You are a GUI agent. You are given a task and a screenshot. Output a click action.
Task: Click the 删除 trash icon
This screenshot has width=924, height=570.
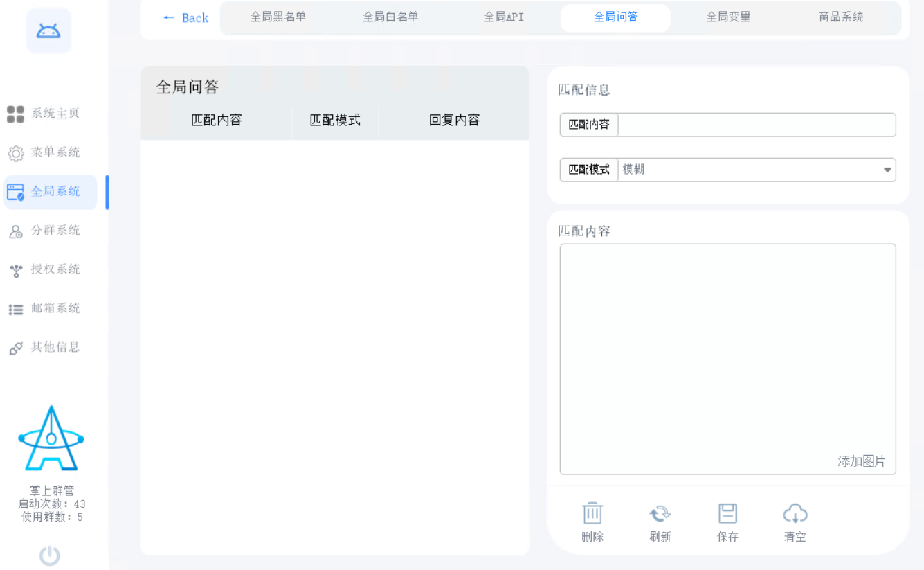pyautogui.click(x=592, y=514)
